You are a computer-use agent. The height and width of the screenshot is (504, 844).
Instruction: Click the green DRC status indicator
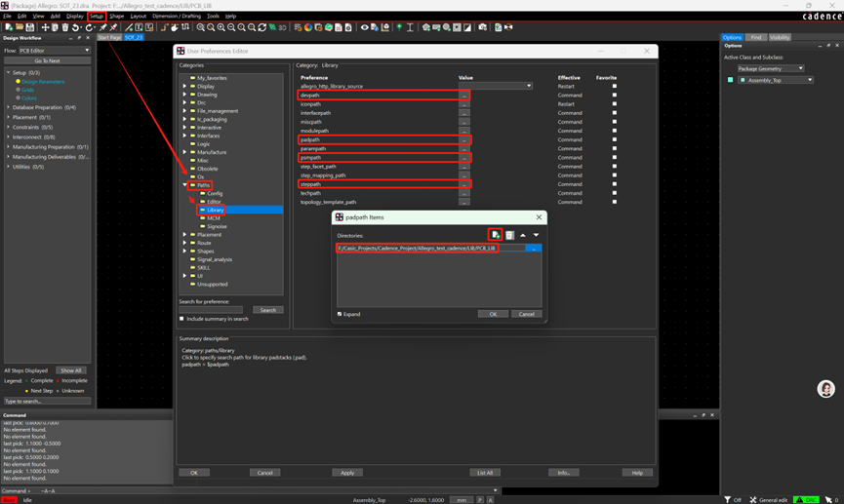click(806, 500)
